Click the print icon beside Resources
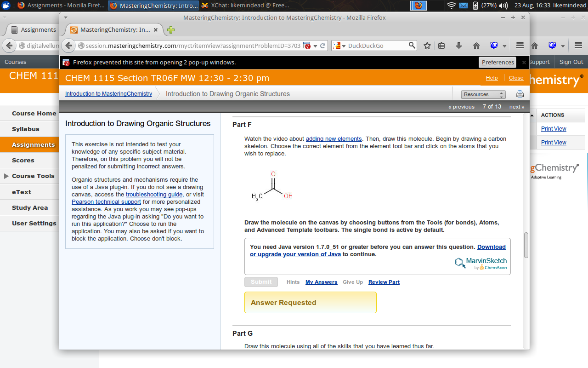The height and width of the screenshot is (368, 588). tap(520, 94)
